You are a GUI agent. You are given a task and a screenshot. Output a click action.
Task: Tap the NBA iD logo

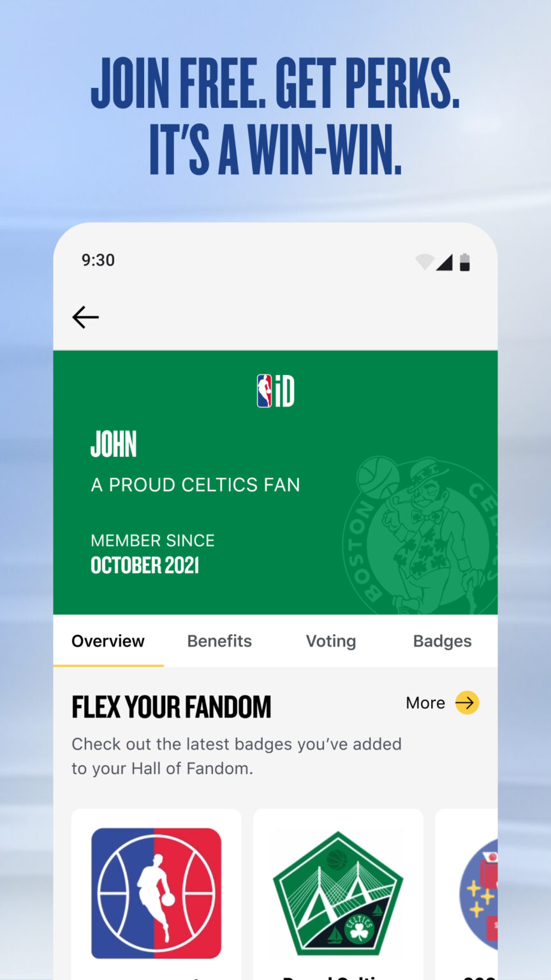point(275,391)
